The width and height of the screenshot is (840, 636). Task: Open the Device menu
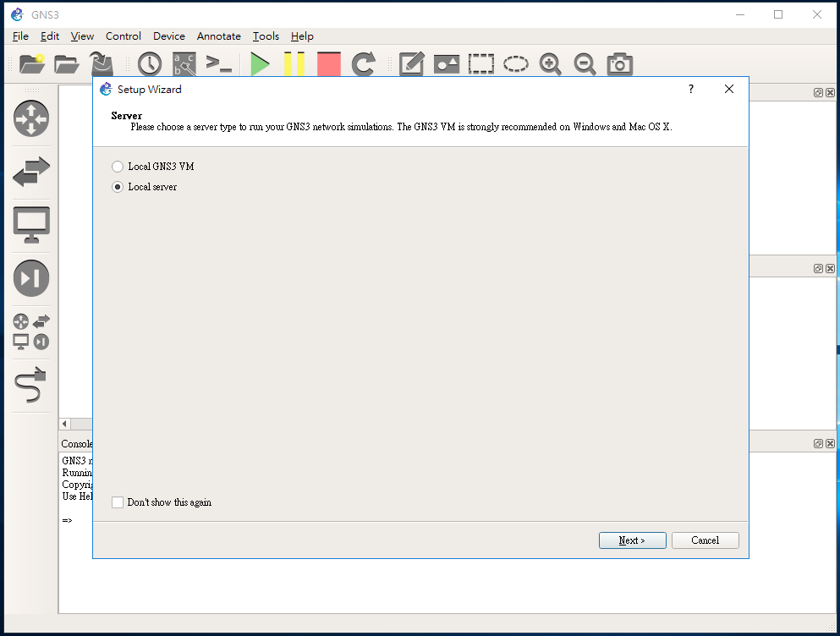tap(168, 36)
